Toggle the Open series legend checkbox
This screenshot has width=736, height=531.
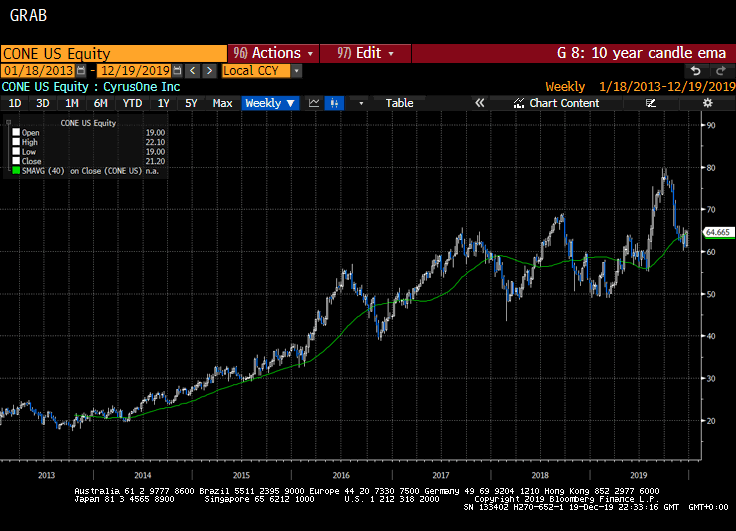click(15, 132)
